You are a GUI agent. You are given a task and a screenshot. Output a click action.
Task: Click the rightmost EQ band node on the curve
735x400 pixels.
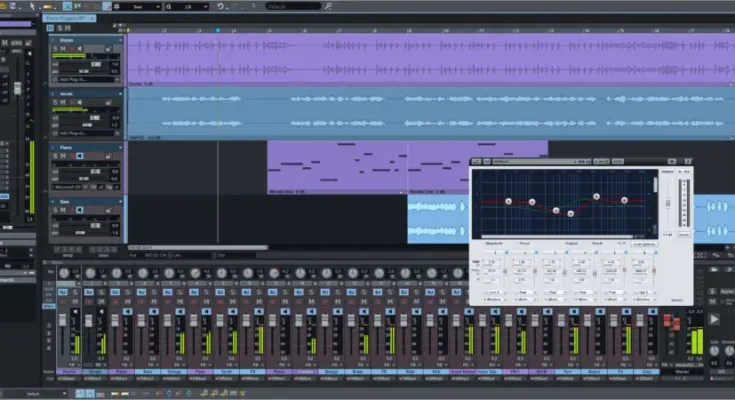click(x=624, y=200)
